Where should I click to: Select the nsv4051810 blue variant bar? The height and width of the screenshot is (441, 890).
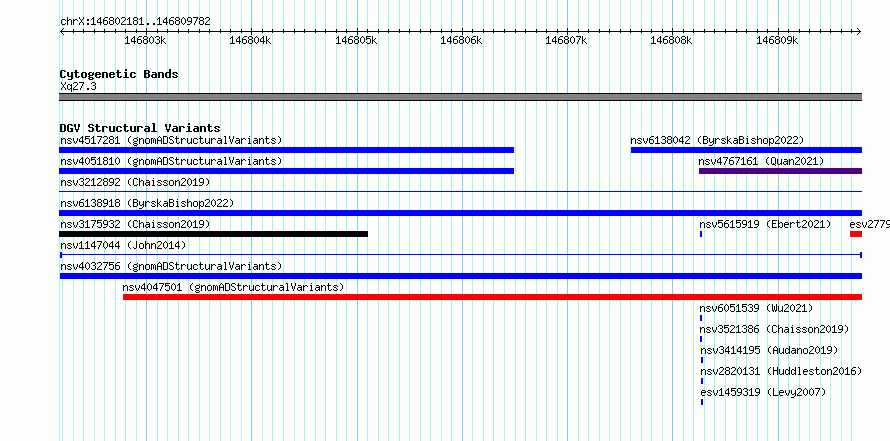pyautogui.click(x=287, y=171)
